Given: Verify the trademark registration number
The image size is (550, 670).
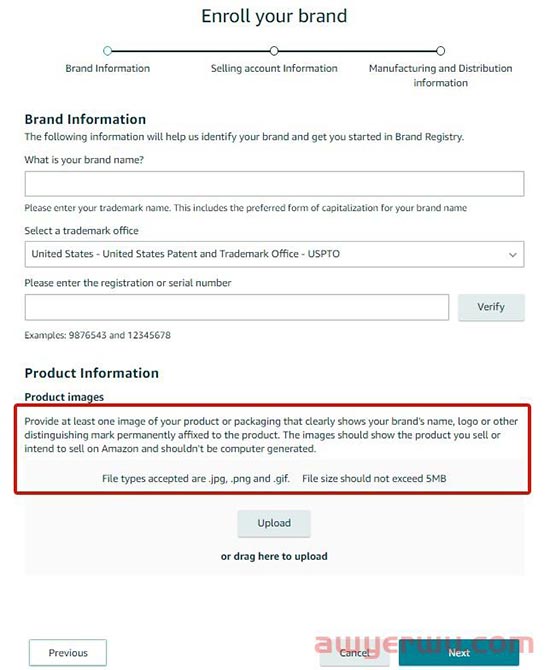Looking at the screenshot, I should [x=491, y=307].
